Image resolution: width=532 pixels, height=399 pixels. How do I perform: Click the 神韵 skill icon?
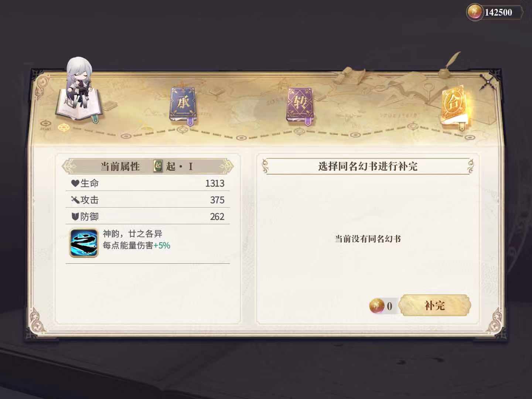84,243
